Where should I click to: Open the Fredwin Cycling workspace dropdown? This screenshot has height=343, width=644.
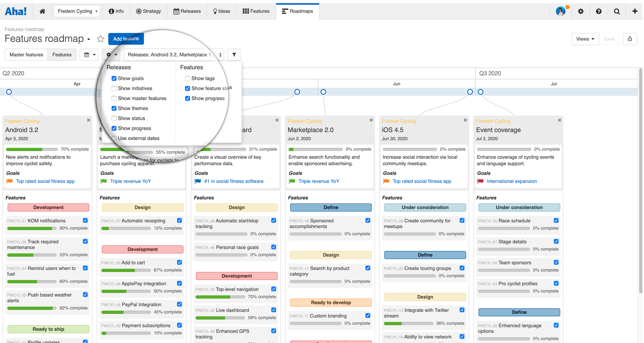point(77,11)
